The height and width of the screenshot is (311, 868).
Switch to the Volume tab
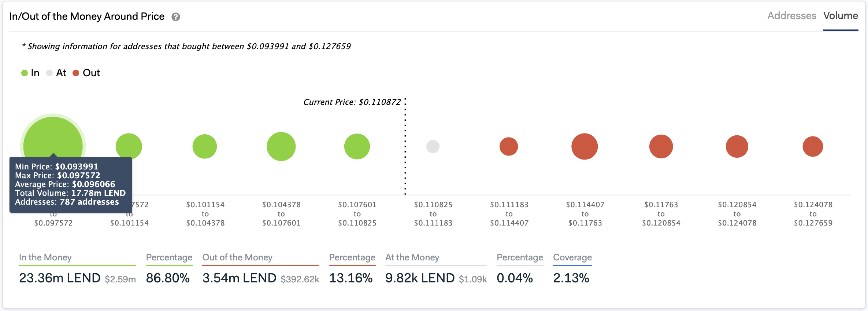pos(841,16)
